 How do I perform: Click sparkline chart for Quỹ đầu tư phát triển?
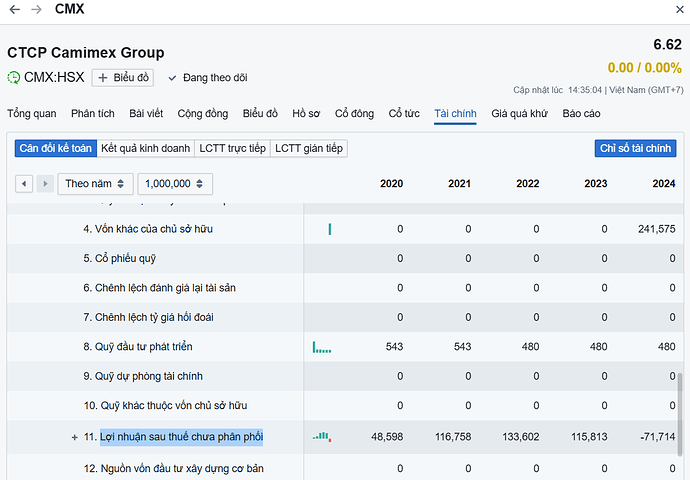322,347
